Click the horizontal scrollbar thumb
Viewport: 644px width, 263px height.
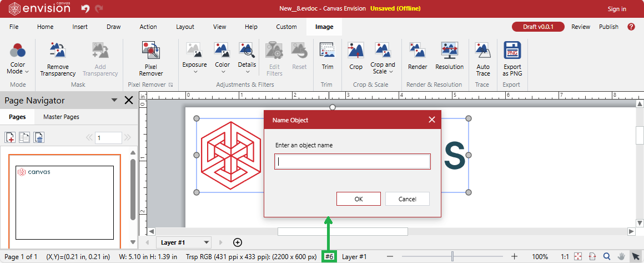click(x=343, y=231)
